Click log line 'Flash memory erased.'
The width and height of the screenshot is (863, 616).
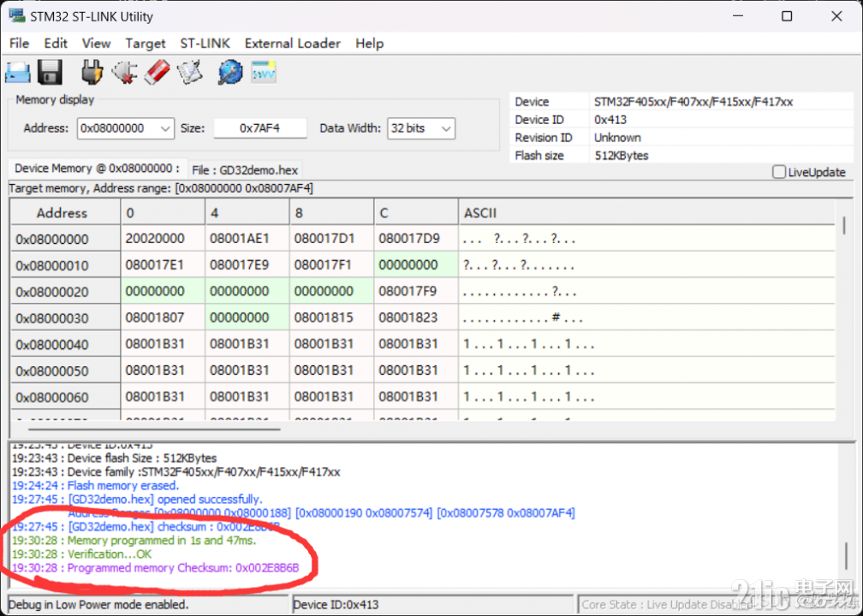click(x=96, y=486)
